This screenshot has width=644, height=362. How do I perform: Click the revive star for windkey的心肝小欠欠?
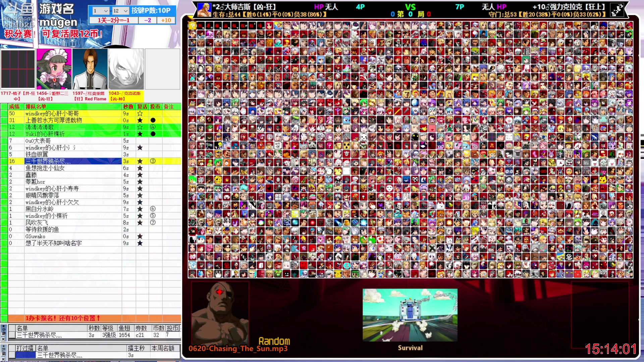pyautogui.click(x=140, y=202)
